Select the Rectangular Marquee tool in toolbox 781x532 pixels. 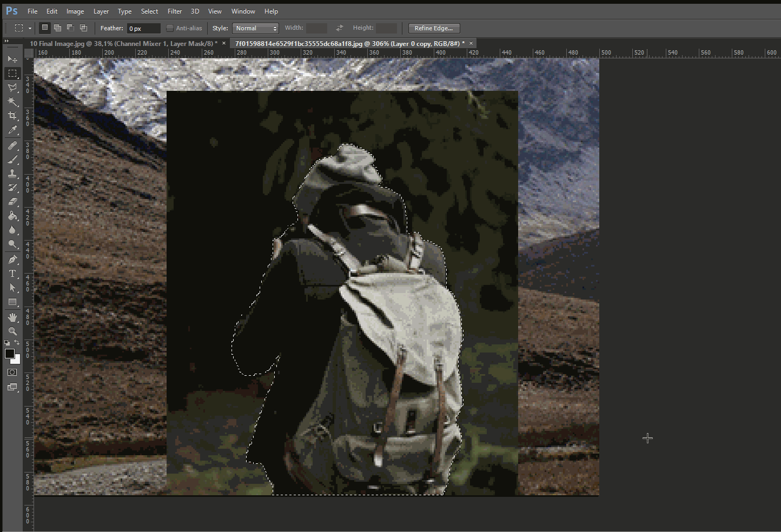(12, 73)
